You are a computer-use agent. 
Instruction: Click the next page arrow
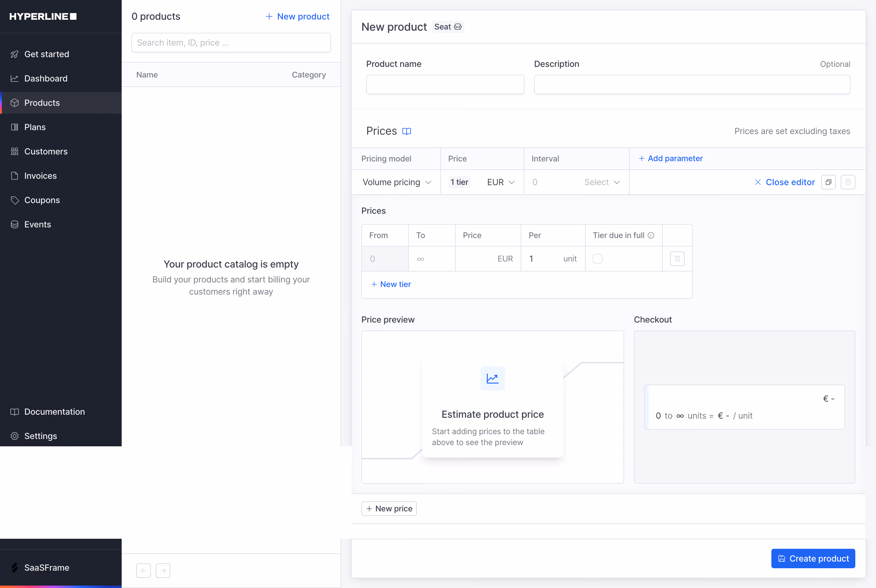coord(163,571)
